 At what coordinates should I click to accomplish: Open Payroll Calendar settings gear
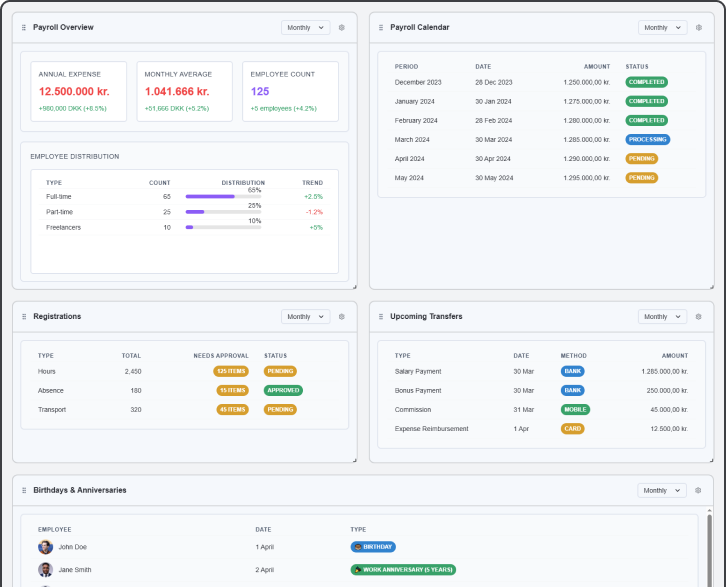click(x=699, y=28)
